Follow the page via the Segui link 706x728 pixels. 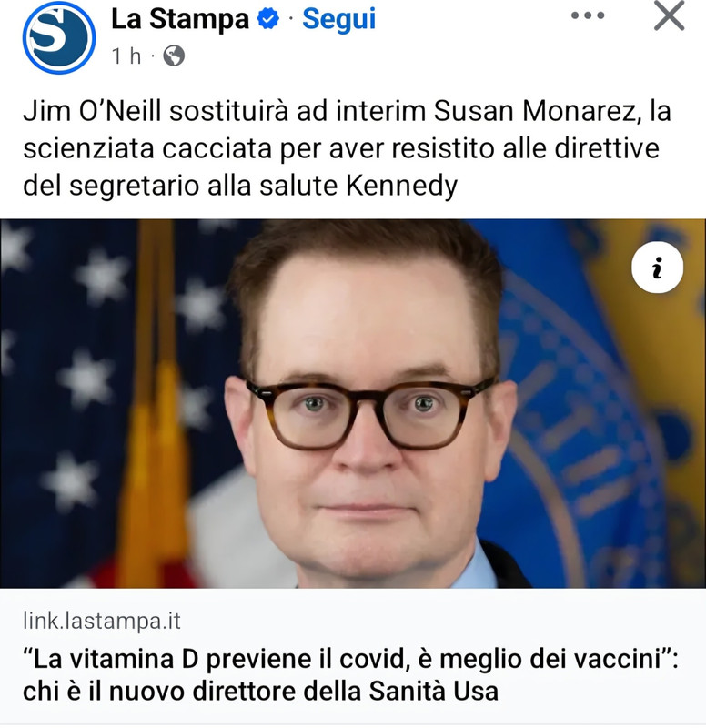(x=338, y=19)
